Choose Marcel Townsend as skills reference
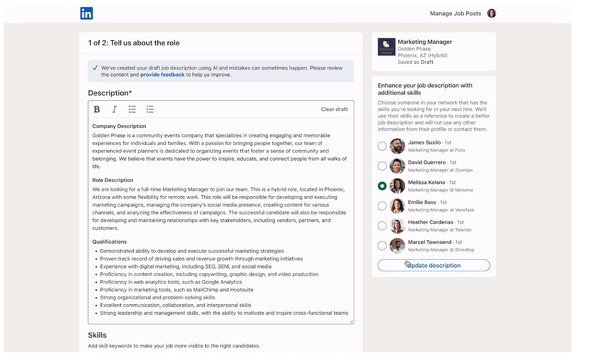Screen dimensions: 590x361 (382, 246)
